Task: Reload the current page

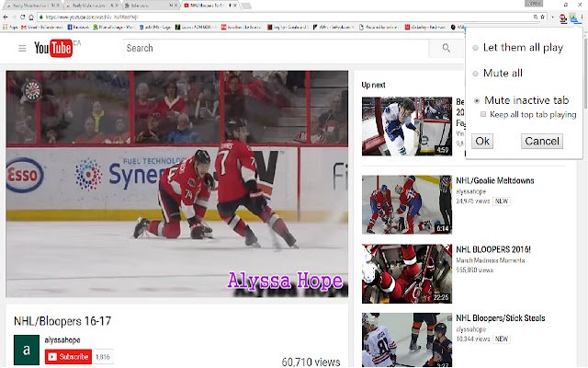Action: [22, 17]
